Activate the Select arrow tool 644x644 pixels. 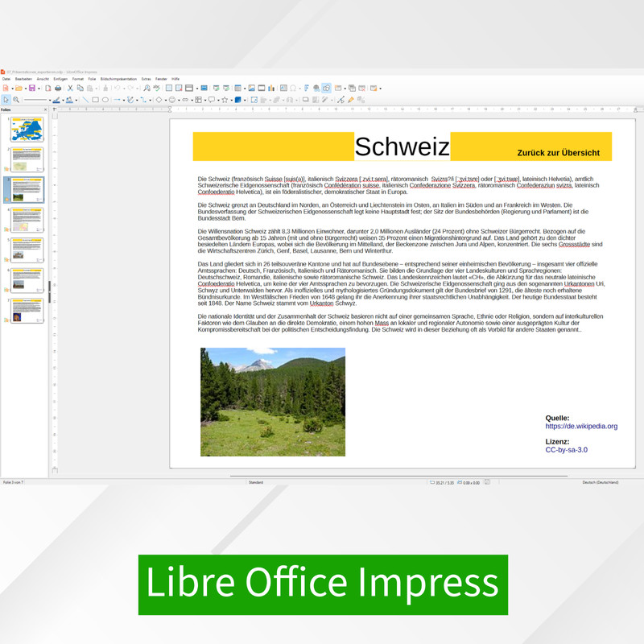point(6,100)
